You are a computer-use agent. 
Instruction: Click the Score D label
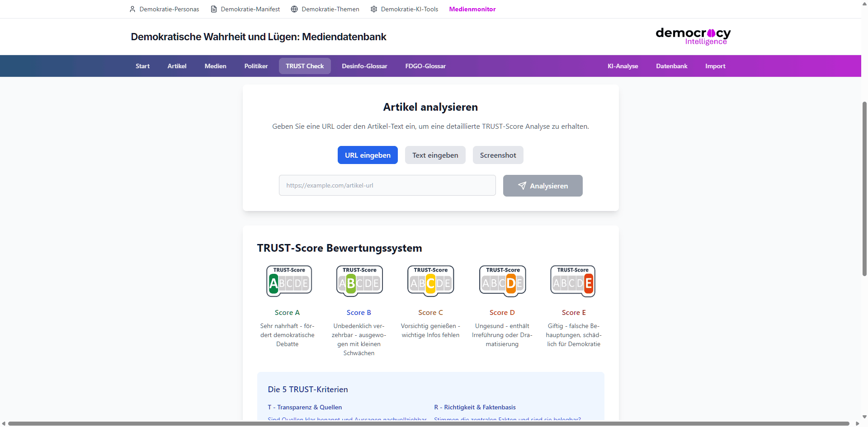click(502, 313)
